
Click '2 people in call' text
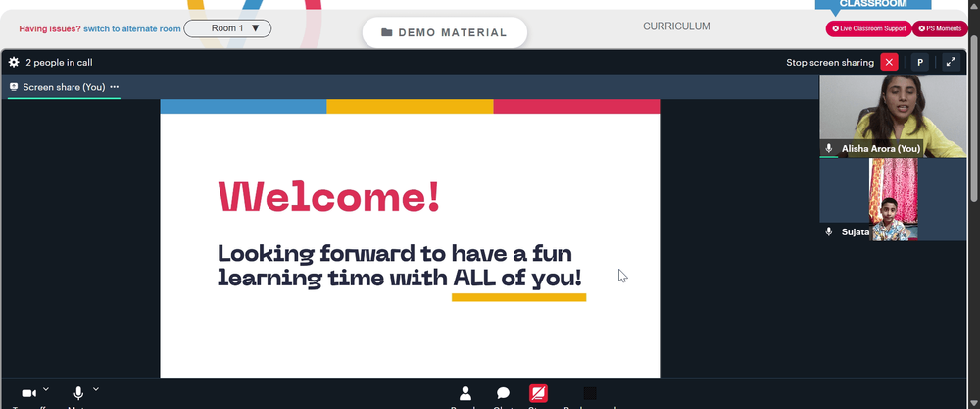coord(59,62)
